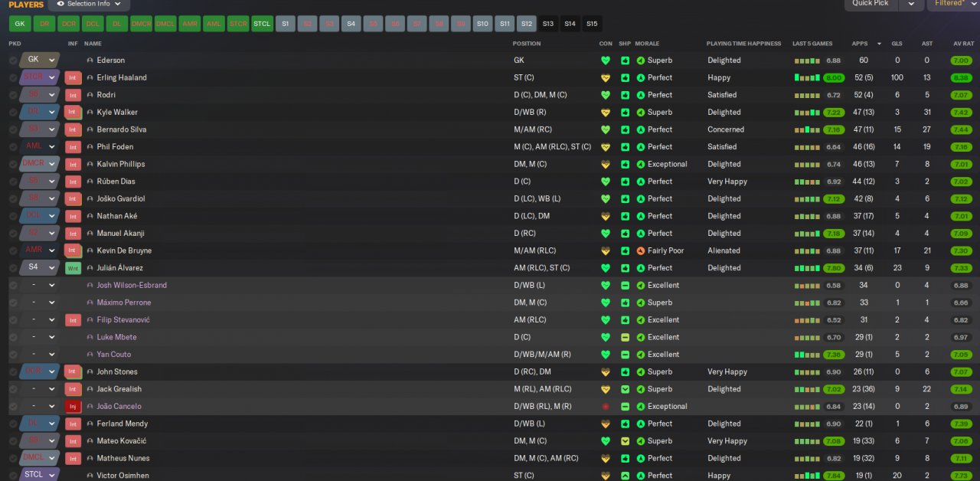
Task: Select the S1 substitute slot
Action: [x=285, y=24]
